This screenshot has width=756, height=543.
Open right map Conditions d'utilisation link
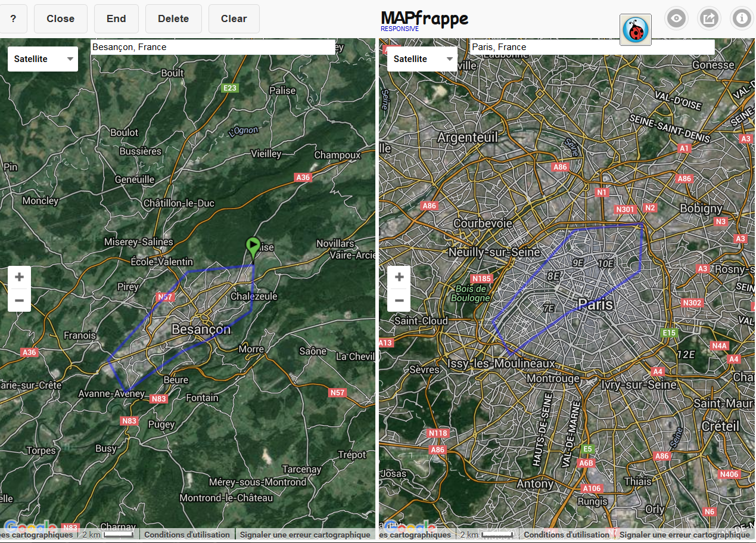click(567, 535)
